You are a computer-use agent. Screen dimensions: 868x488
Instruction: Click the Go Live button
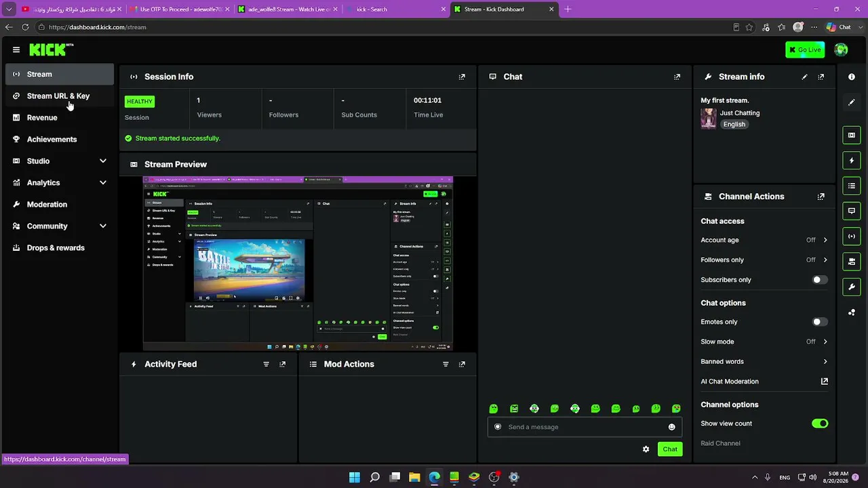[x=805, y=49]
